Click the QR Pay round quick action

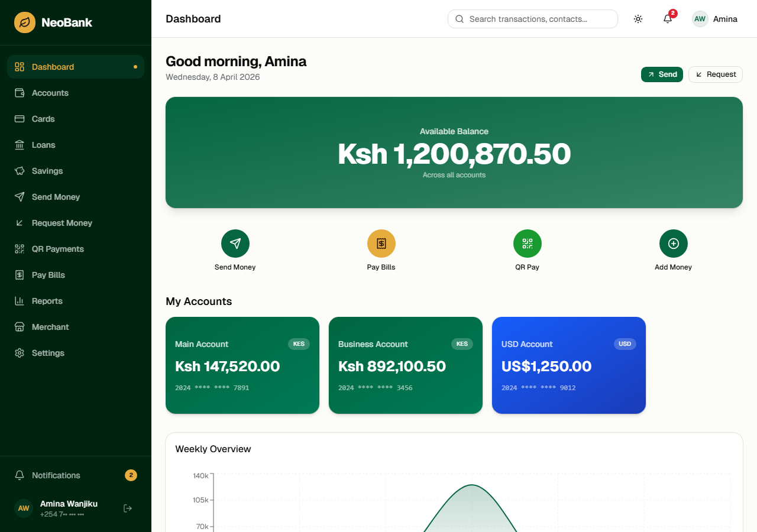click(528, 244)
